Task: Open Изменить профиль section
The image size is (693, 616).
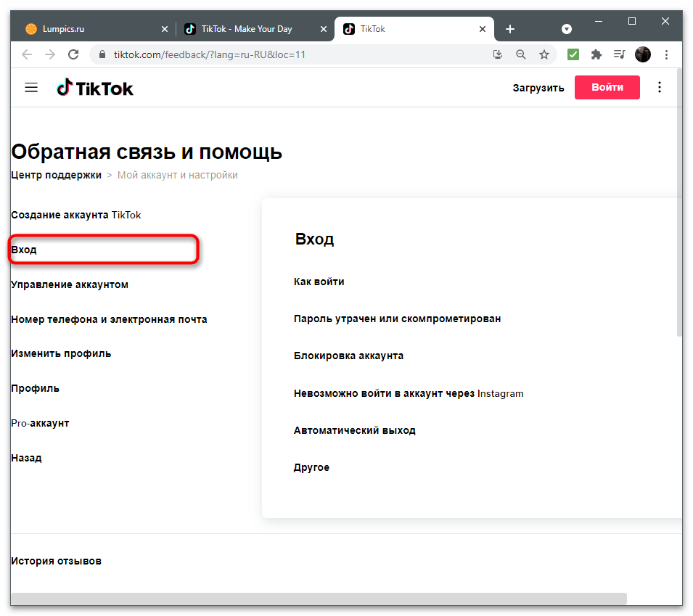Action: [x=61, y=353]
